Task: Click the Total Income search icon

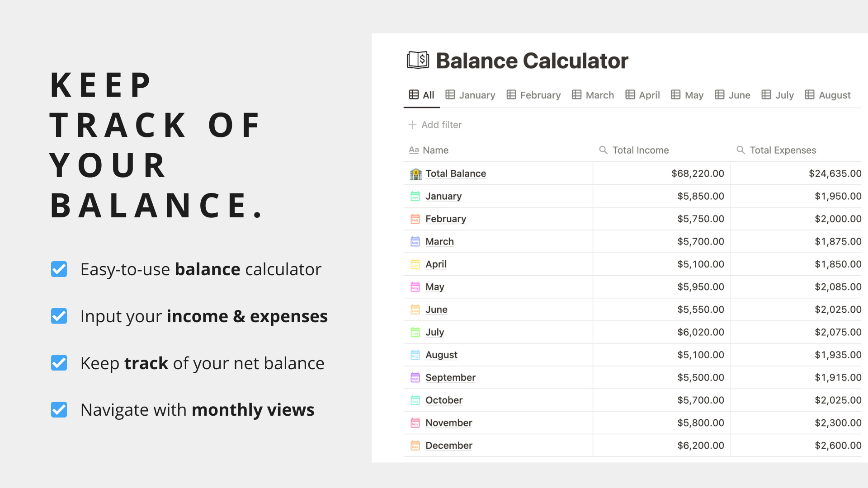Action: [603, 150]
